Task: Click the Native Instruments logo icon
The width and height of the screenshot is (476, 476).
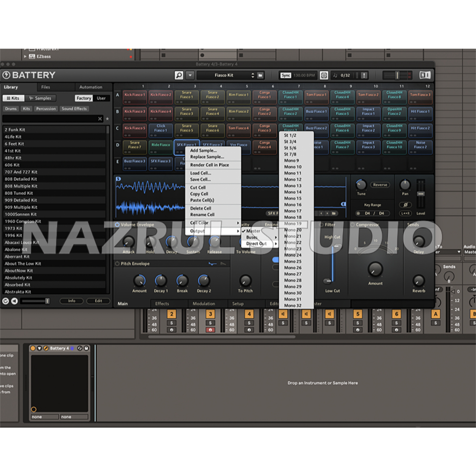Action: 424,75
